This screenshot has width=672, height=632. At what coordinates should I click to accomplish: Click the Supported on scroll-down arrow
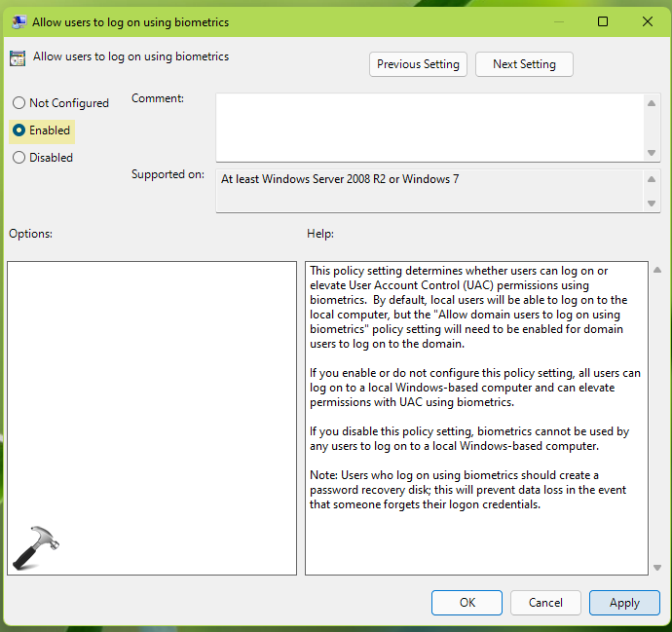pyautogui.click(x=652, y=204)
